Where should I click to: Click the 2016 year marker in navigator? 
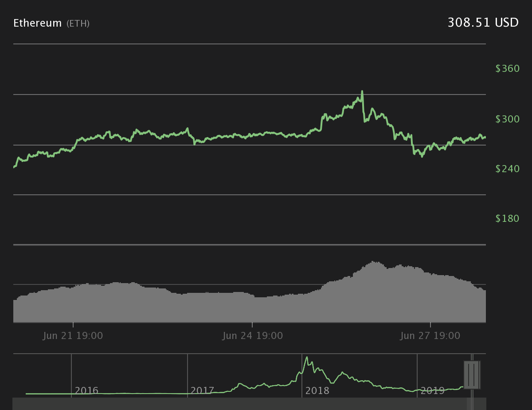tap(86, 391)
